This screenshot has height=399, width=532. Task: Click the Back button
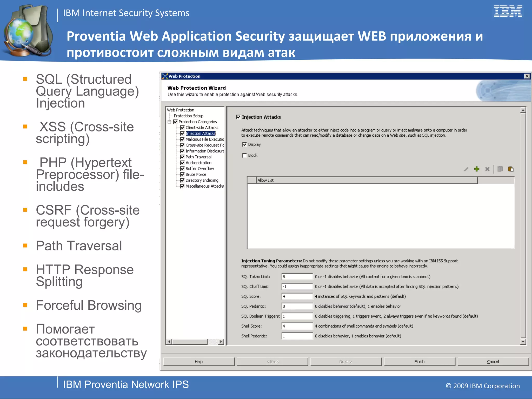point(272,362)
